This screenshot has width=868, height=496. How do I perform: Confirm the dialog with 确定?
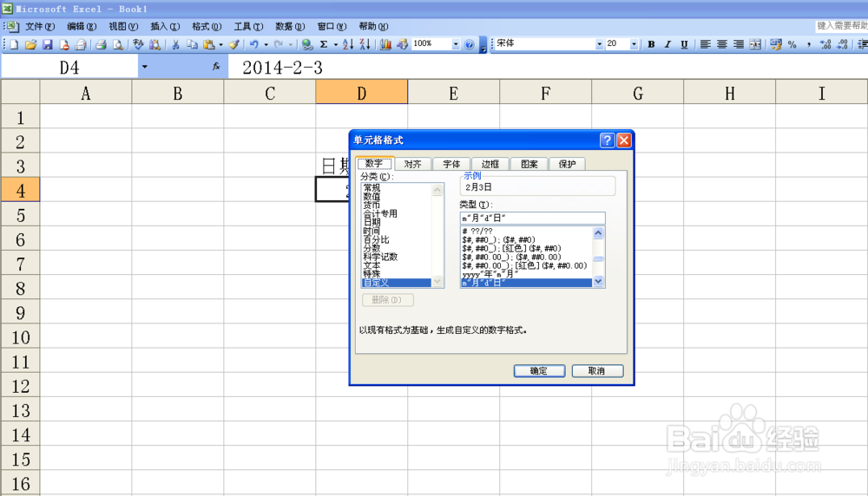pyautogui.click(x=539, y=371)
